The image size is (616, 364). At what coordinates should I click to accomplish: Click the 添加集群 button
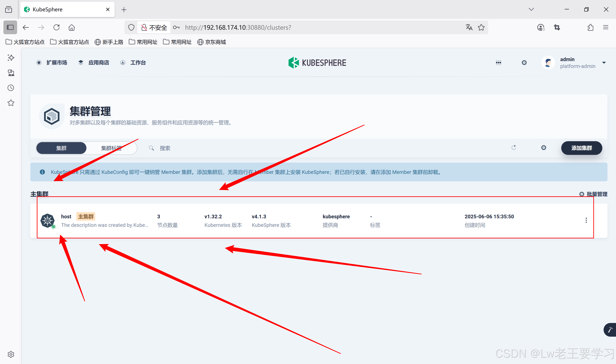click(x=581, y=148)
